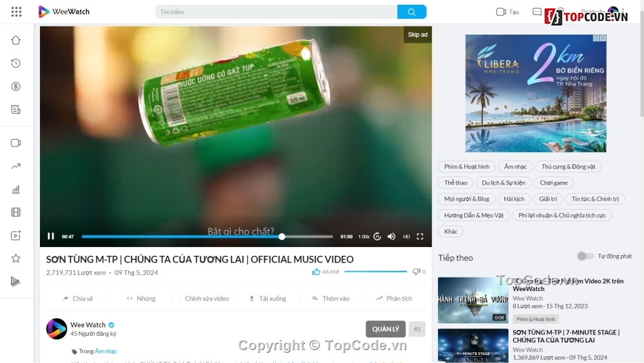
Task: Change the 1.00x playback speed
Action: click(x=363, y=236)
